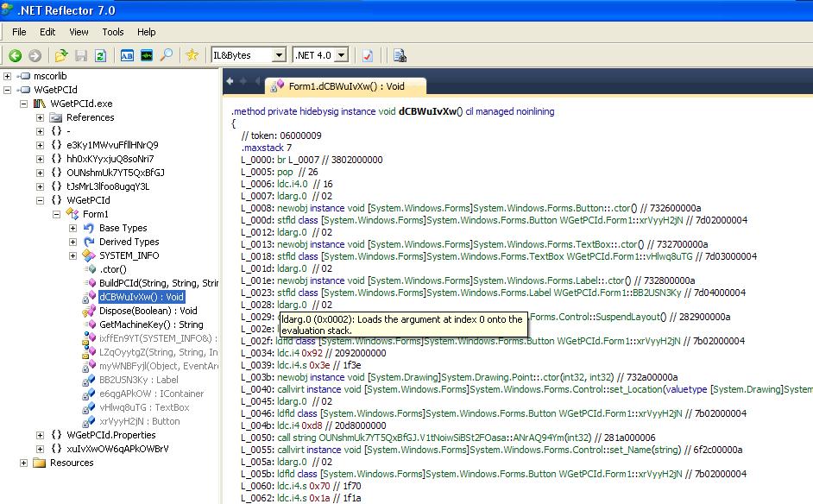Expand the OUNshmUk7YT5QxBfGJ namespace
This screenshot has width=813, height=504.
tap(40, 173)
